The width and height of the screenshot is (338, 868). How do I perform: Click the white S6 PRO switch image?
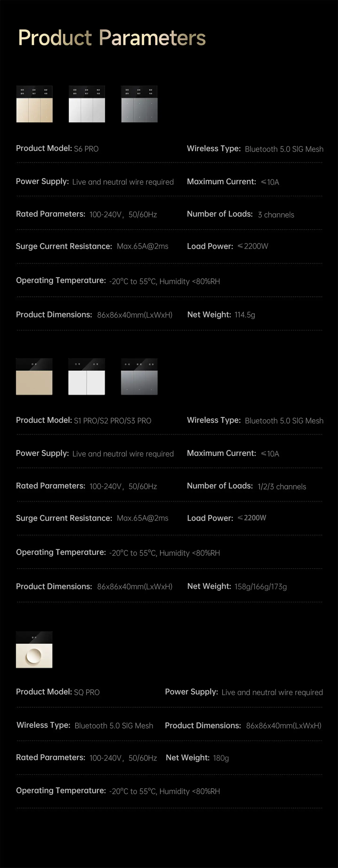[x=87, y=104]
